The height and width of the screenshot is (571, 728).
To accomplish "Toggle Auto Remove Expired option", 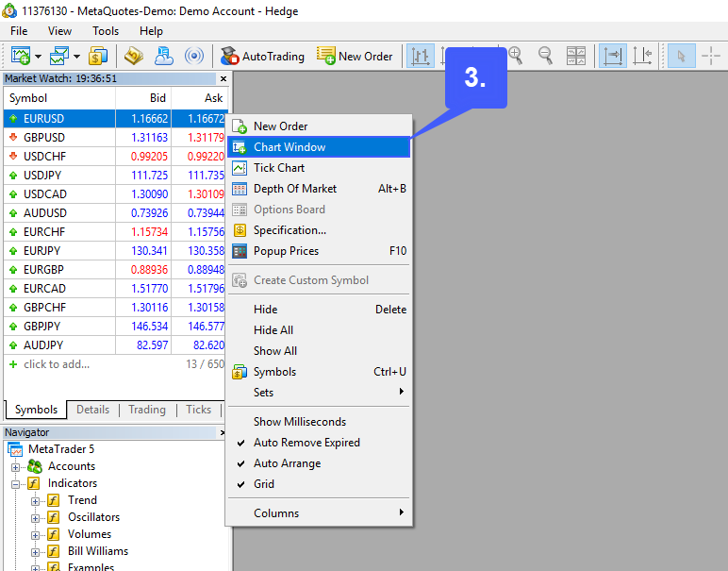I will (319, 443).
